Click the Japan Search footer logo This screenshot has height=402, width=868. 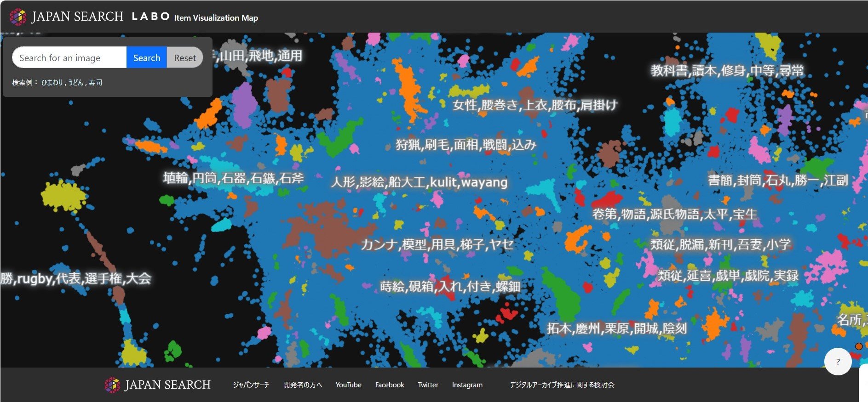pyautogui.click(x=157, y=385)
